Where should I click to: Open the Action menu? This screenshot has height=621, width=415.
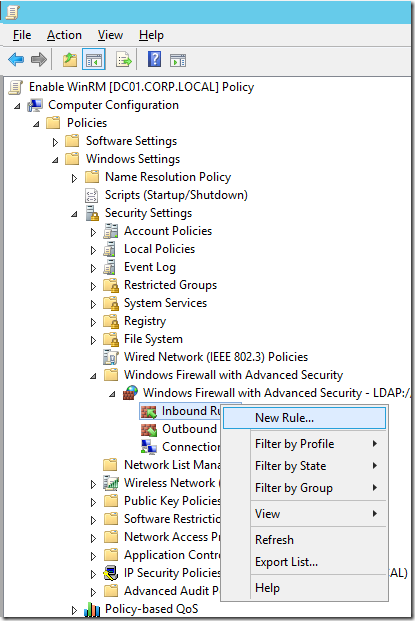coord(64,35)
